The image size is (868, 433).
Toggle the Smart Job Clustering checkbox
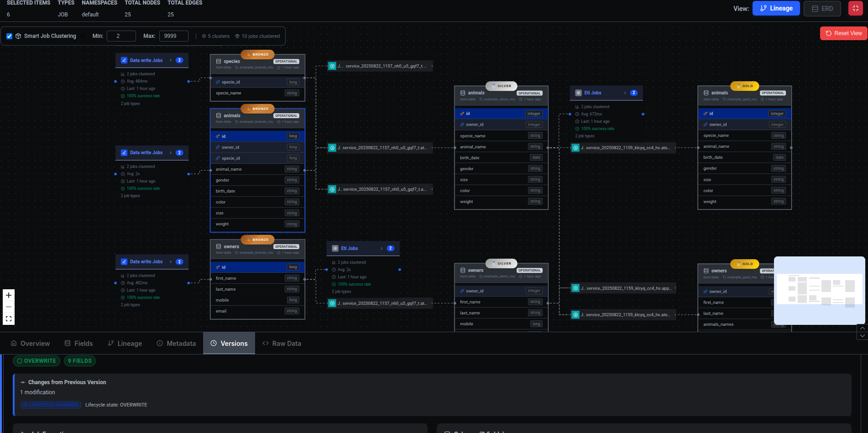point(10,36)
